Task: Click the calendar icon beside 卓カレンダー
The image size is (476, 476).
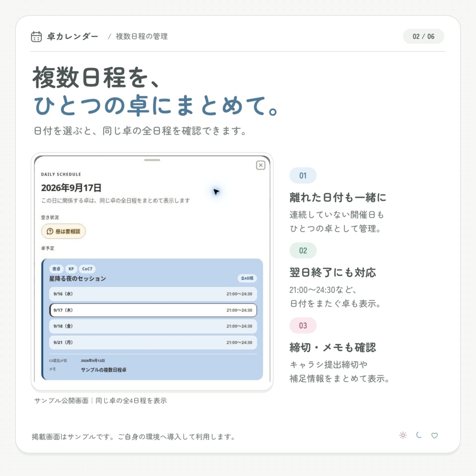Action: 36,36
